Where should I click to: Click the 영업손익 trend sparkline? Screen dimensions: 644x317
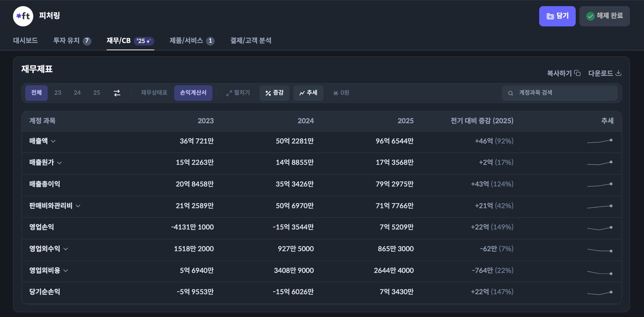tap(600, 228)
